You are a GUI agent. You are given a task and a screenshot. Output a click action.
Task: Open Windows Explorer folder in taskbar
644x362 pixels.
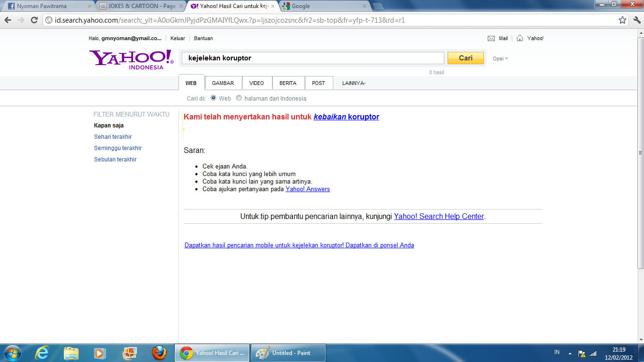[x=71, y=353]
